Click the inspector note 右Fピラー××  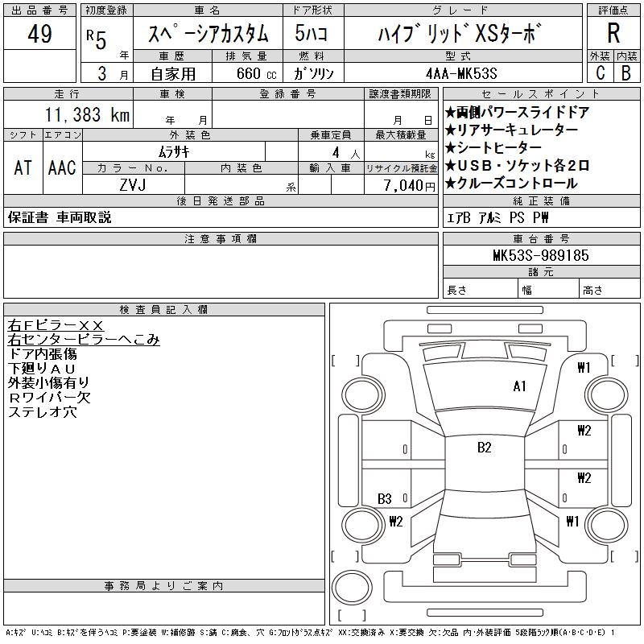[x=56, y=325]
